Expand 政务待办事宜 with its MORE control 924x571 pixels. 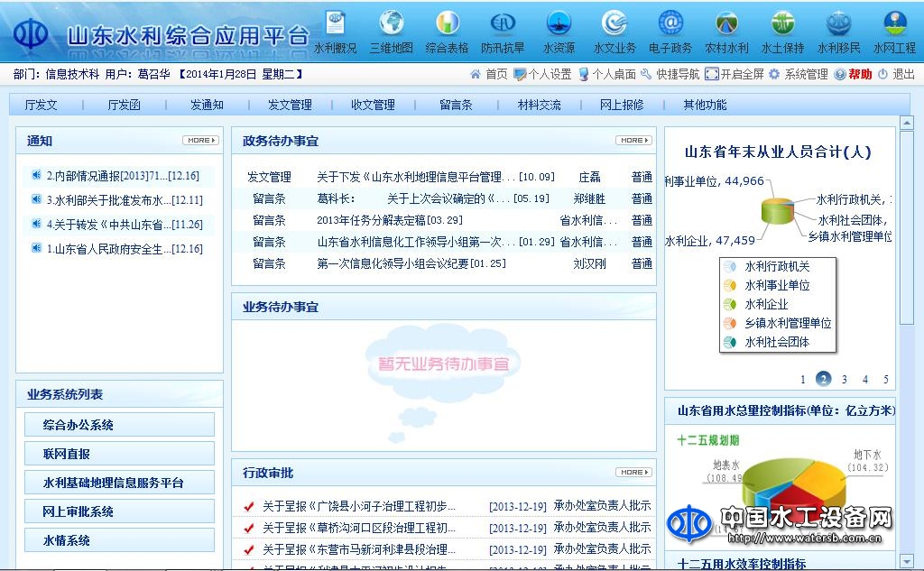click(632, 141)
